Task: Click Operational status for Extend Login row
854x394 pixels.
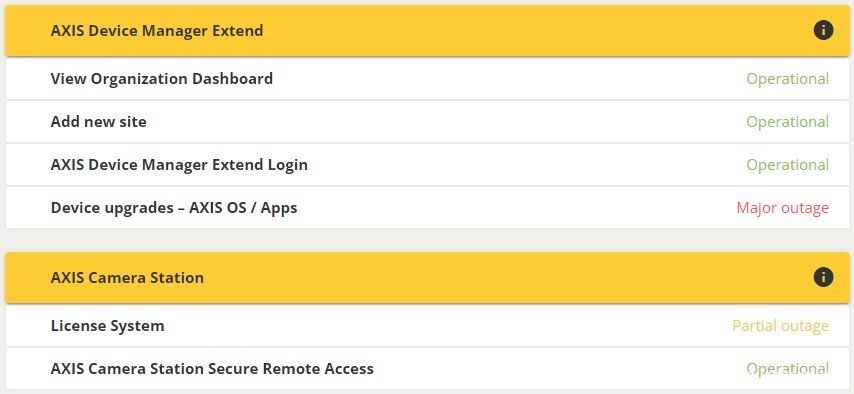Action: (788, 165)
